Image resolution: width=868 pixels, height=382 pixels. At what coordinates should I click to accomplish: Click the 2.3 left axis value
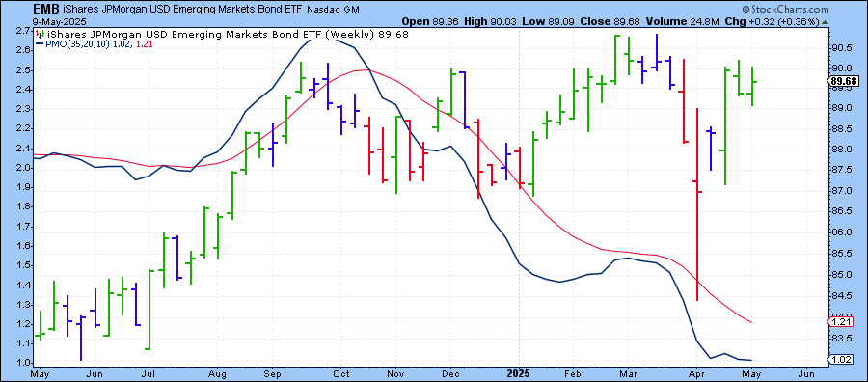click(23, 109)
